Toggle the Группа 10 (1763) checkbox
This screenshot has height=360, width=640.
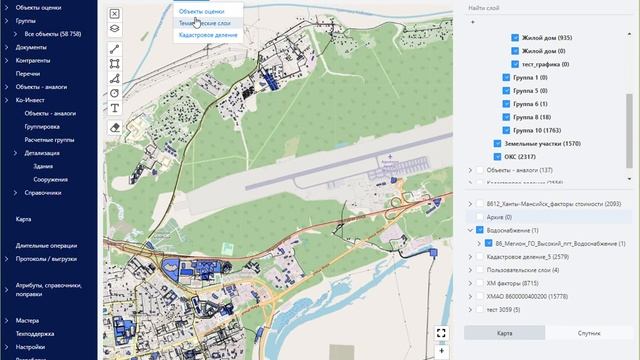tap(506, 130)
